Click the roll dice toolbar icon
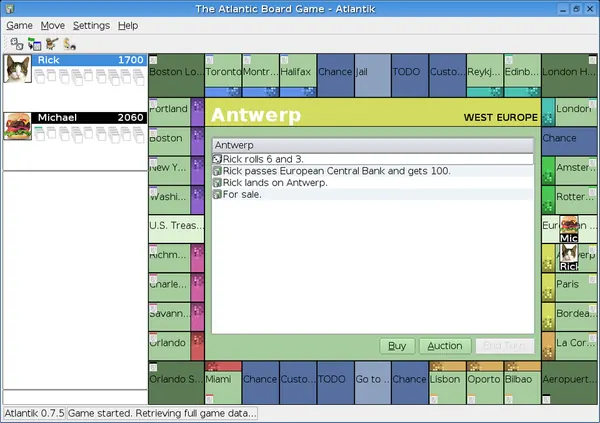This screenshot has width=600, height=423. [16, 44]
